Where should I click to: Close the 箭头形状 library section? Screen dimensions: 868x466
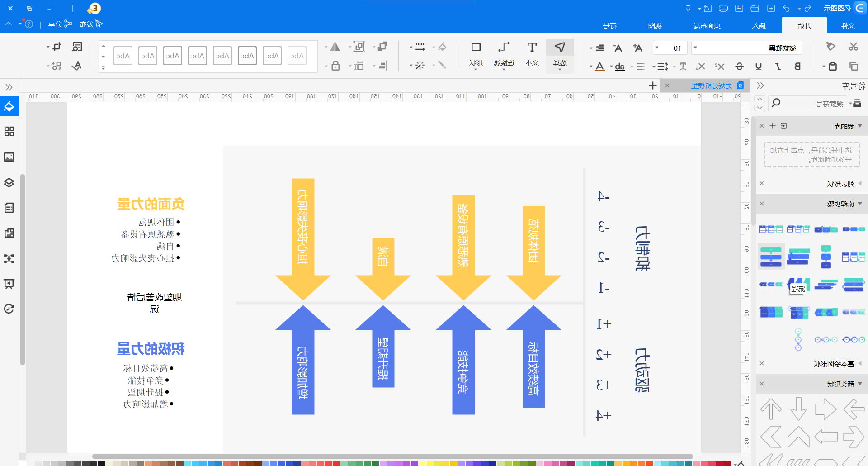click(762, 384)
